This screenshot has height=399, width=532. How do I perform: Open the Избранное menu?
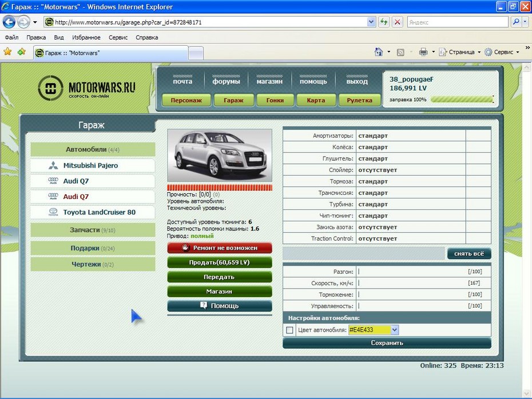[86, 37]
